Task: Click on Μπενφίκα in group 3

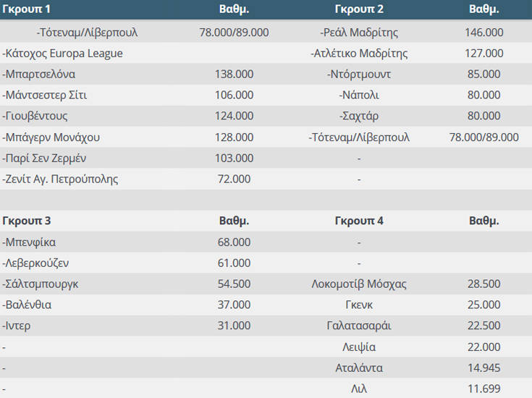Action: click(x=29, y=242)
